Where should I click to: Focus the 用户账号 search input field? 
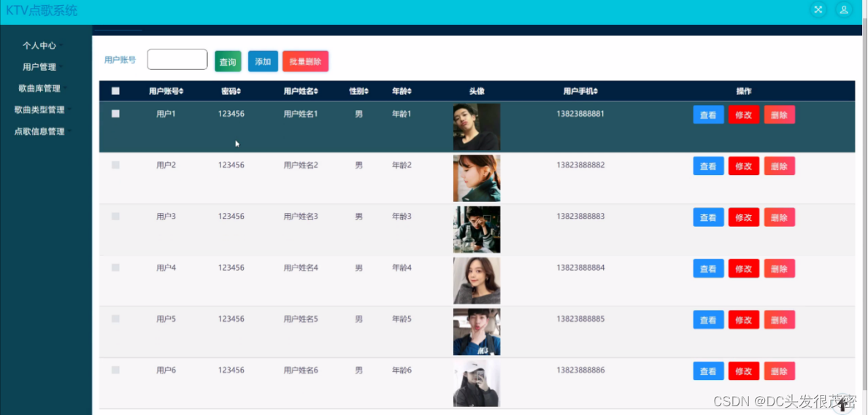tap(177, 59)
